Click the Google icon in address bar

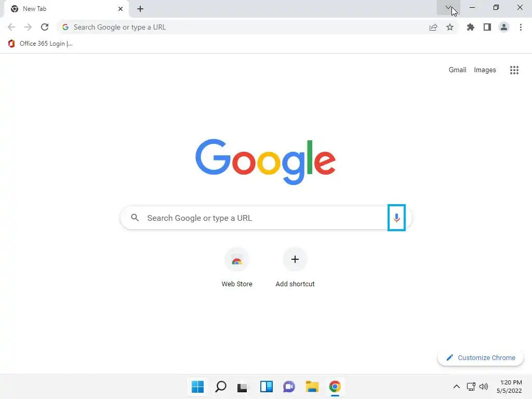[x=65, y=27]
